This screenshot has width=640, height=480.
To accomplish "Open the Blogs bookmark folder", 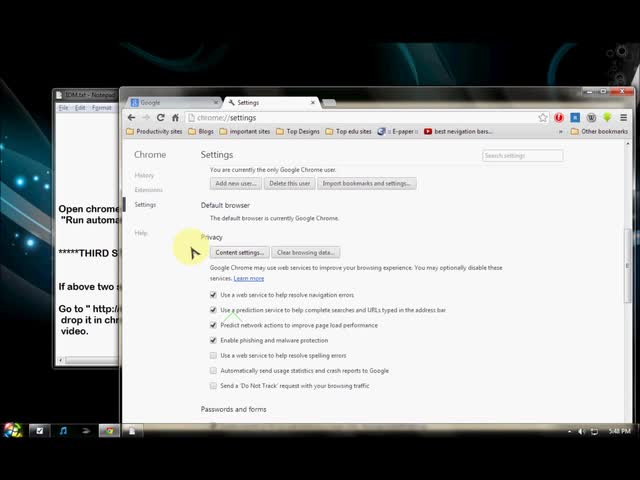I will (201, 131).
